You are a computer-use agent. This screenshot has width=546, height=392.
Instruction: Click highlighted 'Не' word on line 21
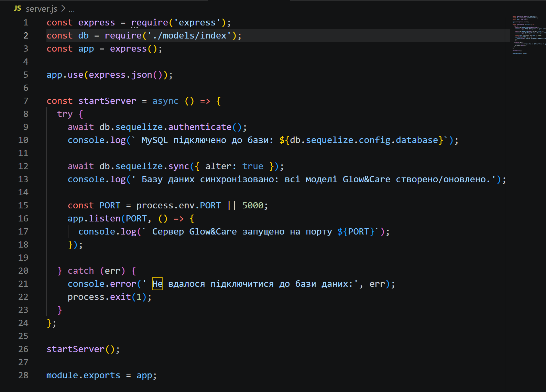click(157, 284)
